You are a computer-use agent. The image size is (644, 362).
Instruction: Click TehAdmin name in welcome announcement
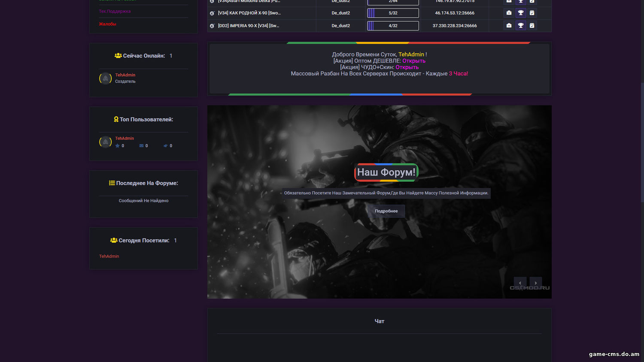pyautogui.click(x=411, y=54)
